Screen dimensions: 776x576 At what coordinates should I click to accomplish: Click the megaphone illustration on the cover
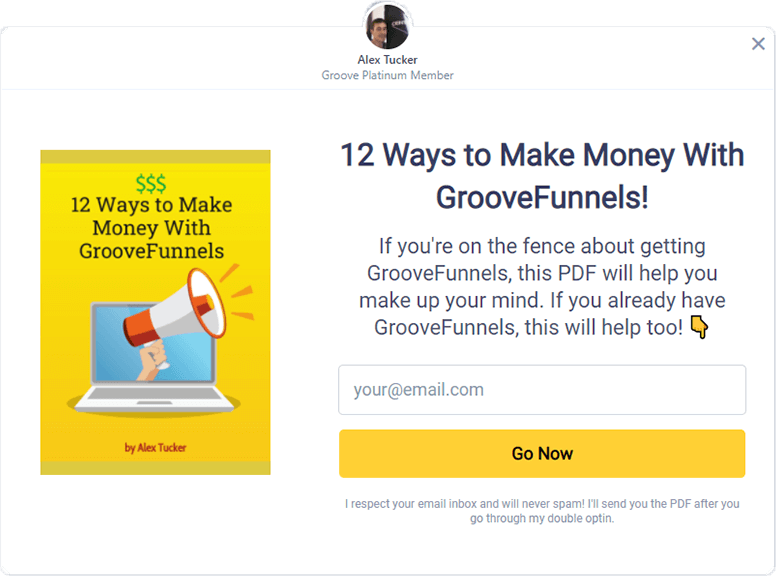tap(175, 309)
